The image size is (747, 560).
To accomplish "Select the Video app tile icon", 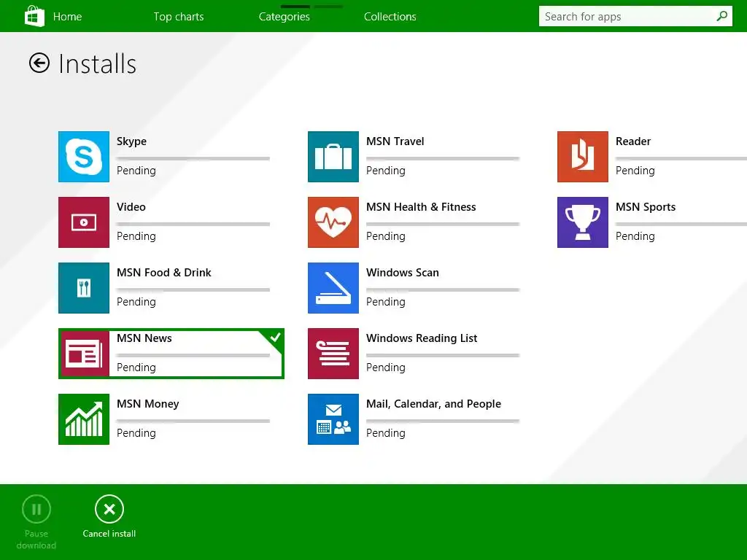I will 84,222.
